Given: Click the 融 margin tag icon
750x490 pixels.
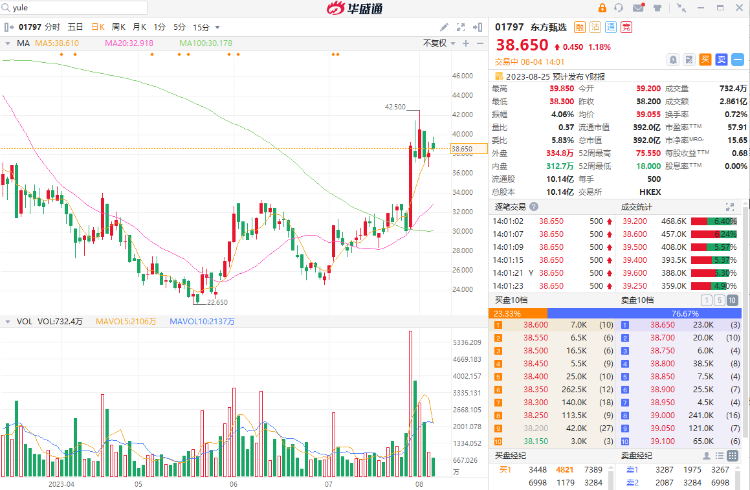Looking at the screenshot, I should [x=579, y=27].
